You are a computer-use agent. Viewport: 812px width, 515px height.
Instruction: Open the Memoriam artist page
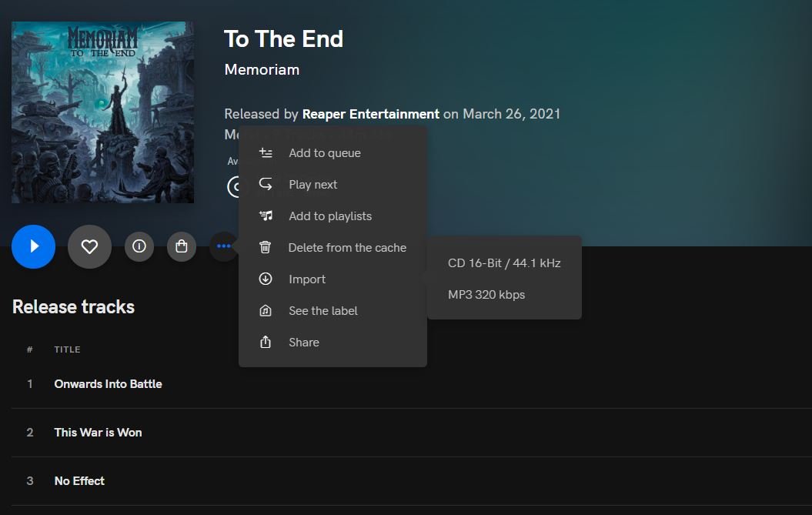coord(262,69)
